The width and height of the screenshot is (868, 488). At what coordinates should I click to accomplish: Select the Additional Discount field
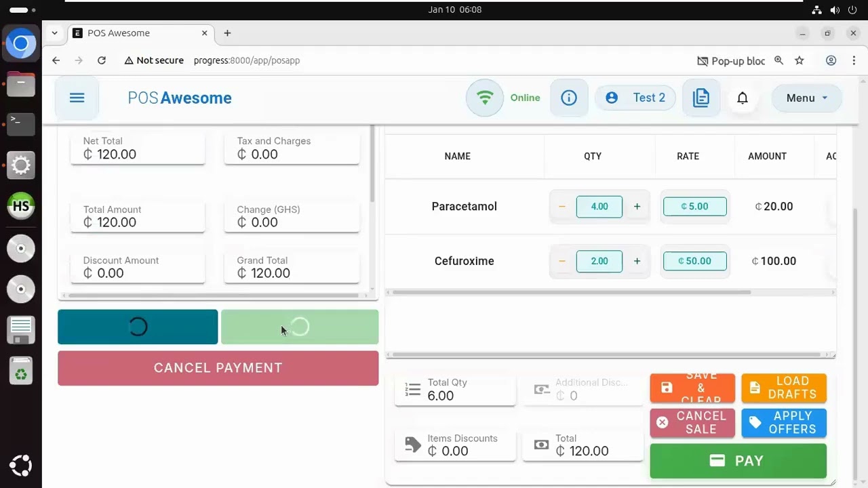(583, 390)
